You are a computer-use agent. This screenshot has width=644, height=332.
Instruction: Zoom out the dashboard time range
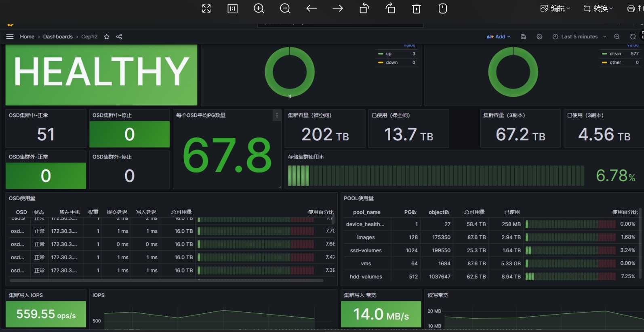tap(617, 36)
